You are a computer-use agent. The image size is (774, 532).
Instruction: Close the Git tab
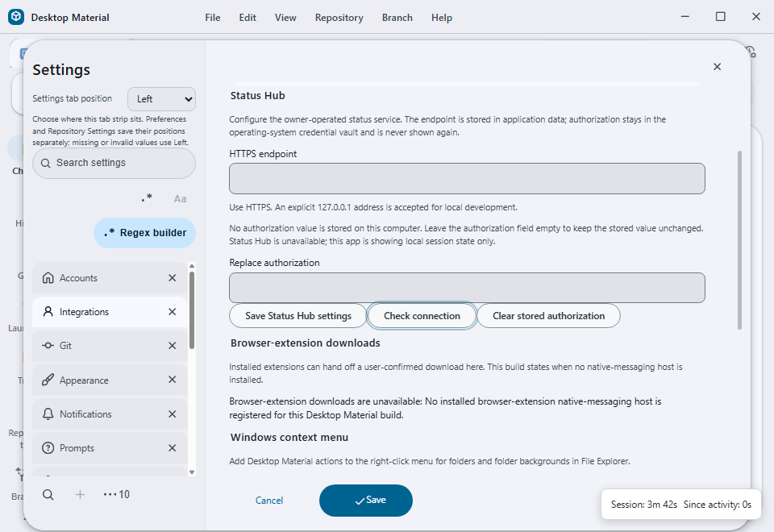coord(173,346)
